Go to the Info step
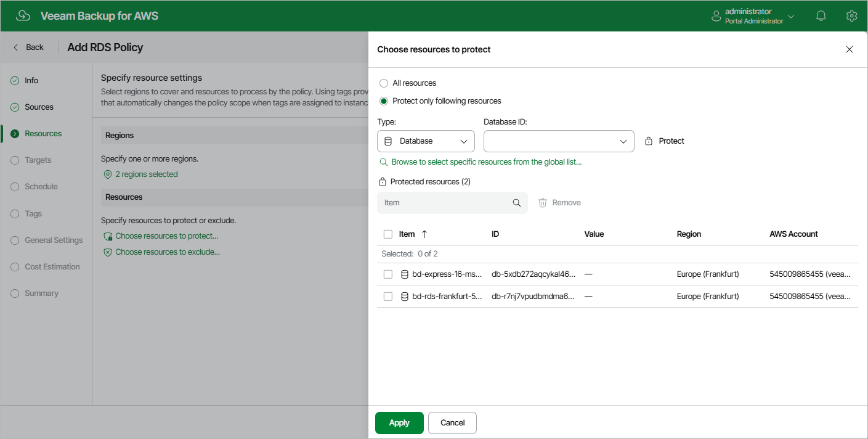The image size is (868, 439). click(31, 81)
